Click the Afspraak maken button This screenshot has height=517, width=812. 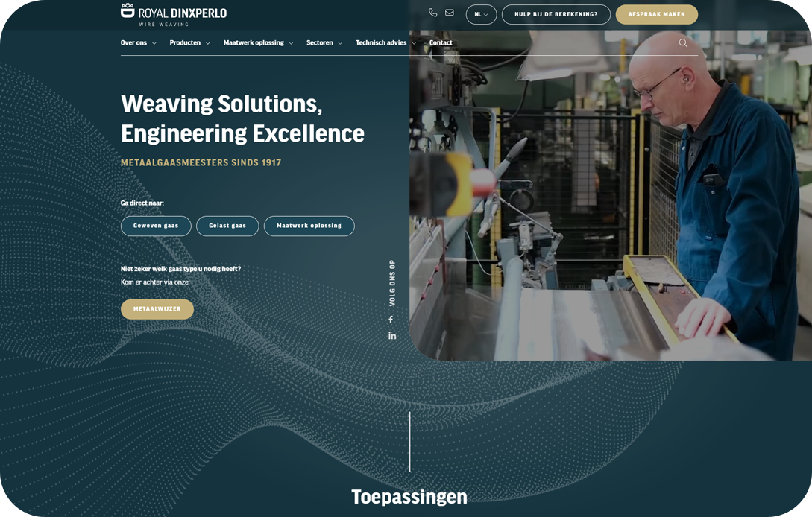[x=657, y=14]
